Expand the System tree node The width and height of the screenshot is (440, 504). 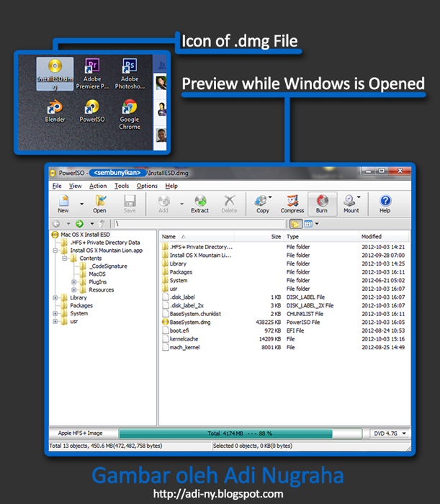[x=55, y=313]
